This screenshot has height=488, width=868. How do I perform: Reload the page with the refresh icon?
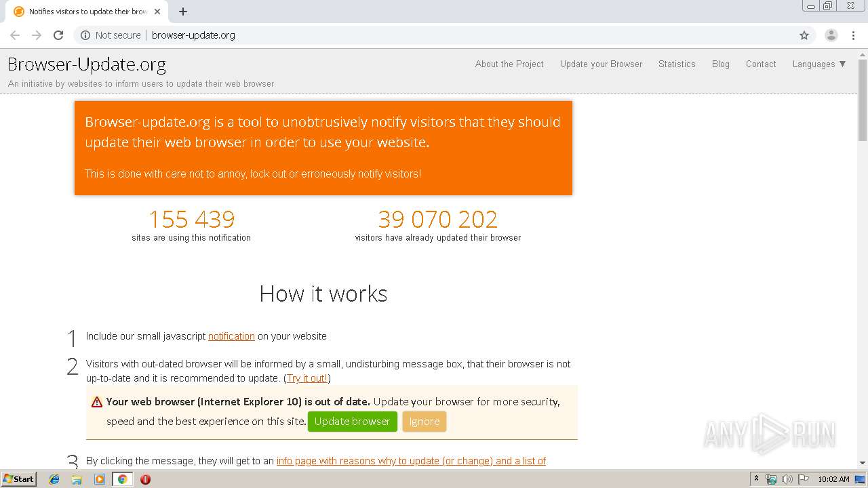pyautogui.click(x=58, y=35)
